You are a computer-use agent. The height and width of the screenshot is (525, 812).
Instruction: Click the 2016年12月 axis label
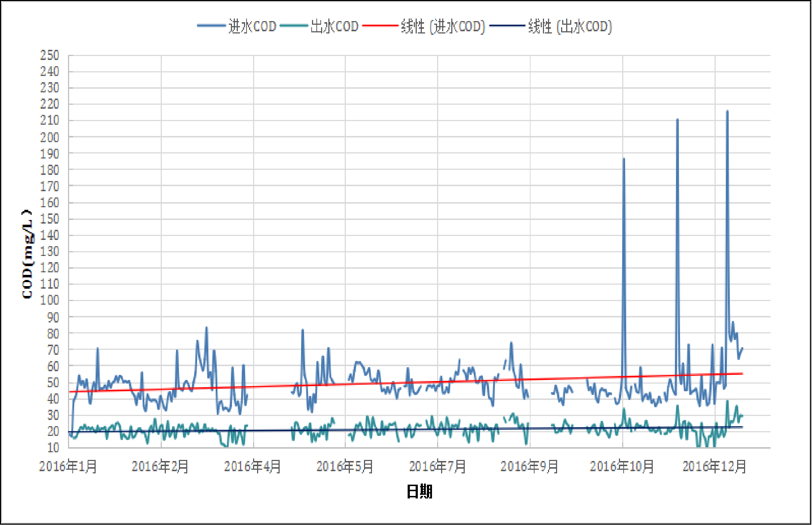pyautogui.click(x=715, y=466)
